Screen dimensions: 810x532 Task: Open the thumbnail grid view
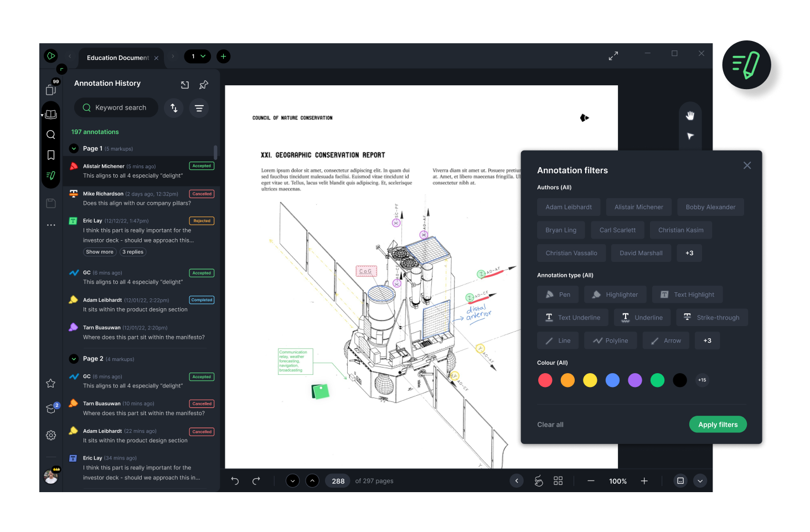pos(558,481)
